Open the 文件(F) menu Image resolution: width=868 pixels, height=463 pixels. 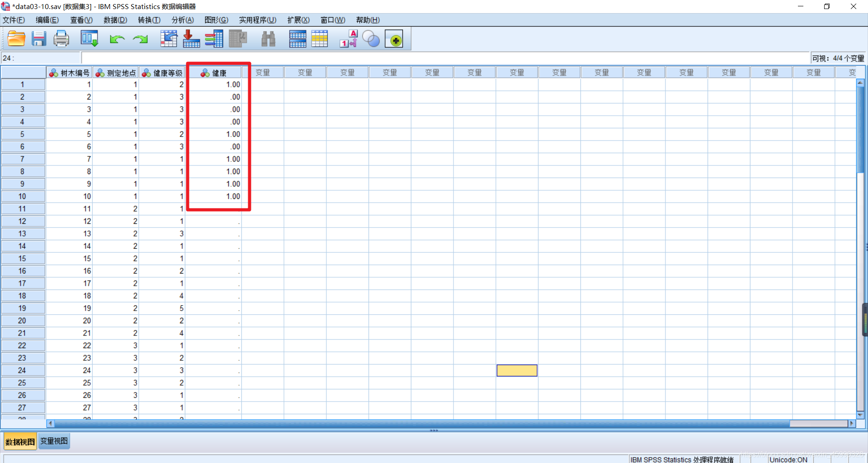14,20
